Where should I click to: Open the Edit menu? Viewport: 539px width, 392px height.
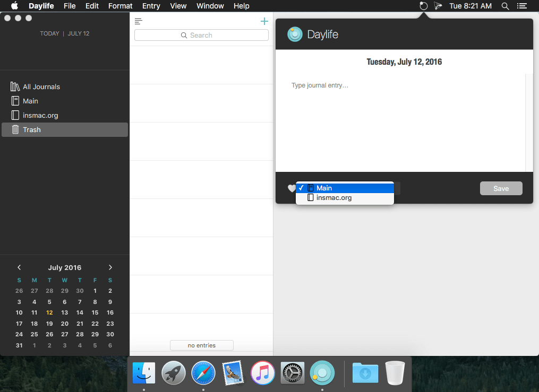tap(92, 6)
